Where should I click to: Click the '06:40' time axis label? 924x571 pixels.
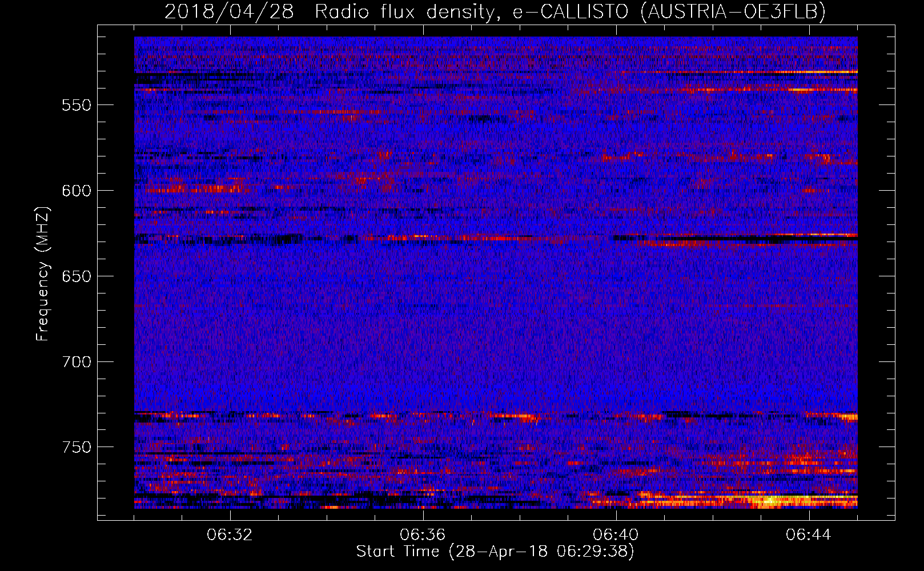click(x=616, y=535)
